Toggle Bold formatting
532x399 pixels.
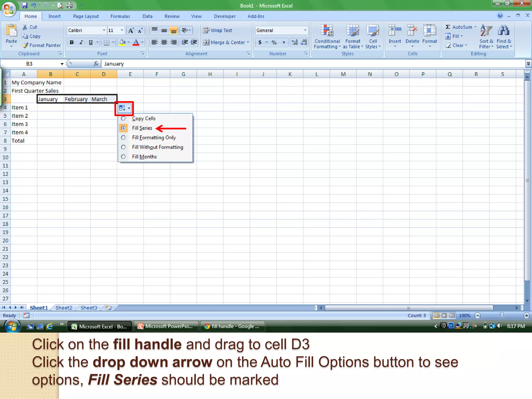(x=72, y=42)
